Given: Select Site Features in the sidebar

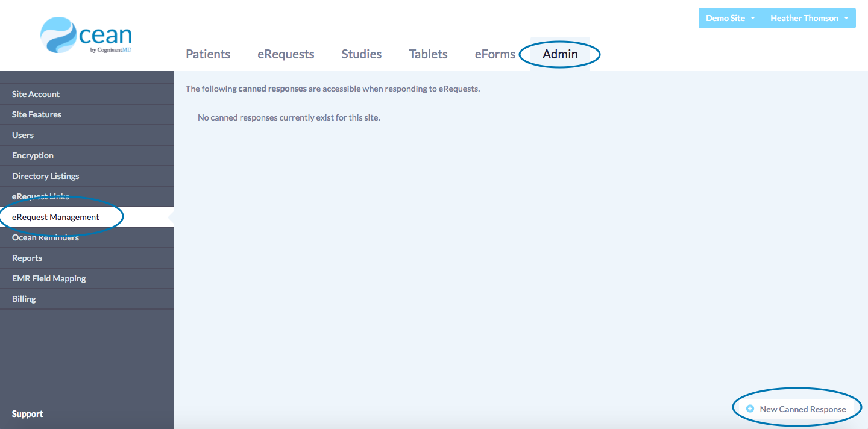Looking at the screenshot, I should click(x=37, y=114).
